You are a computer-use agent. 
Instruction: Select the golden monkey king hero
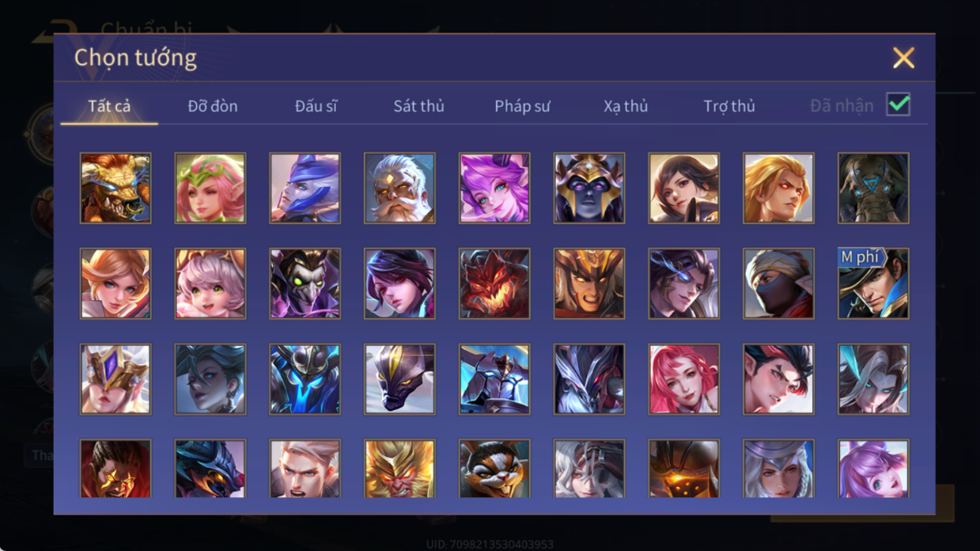click(x=399, y=469)
